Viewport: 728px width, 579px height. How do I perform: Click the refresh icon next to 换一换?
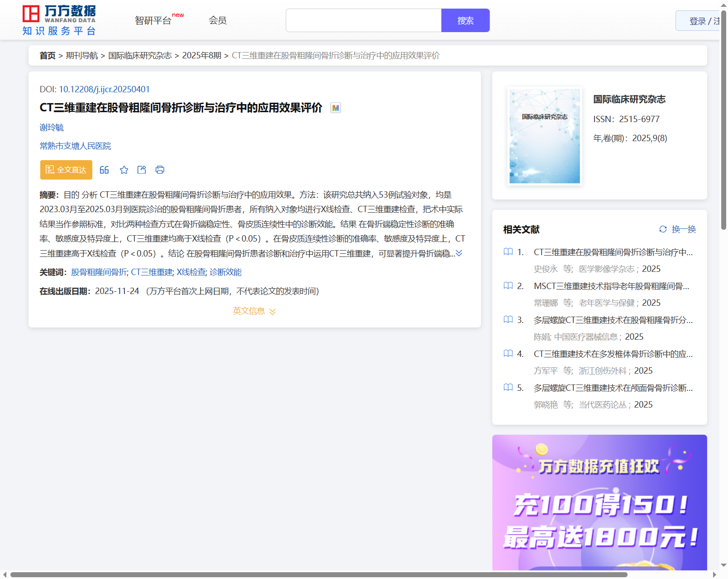click(663, 229)
